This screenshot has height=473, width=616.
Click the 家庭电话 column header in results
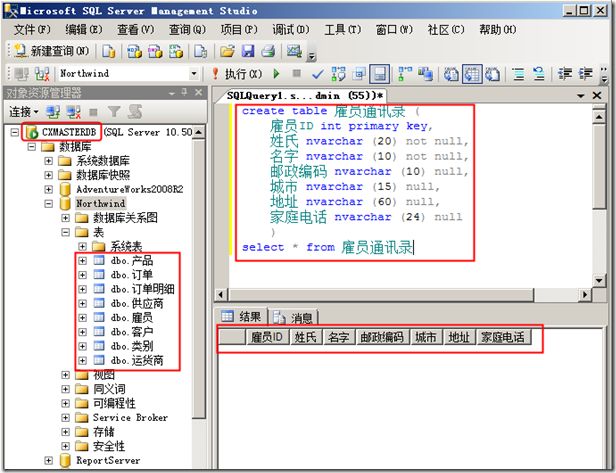[503, 337]
